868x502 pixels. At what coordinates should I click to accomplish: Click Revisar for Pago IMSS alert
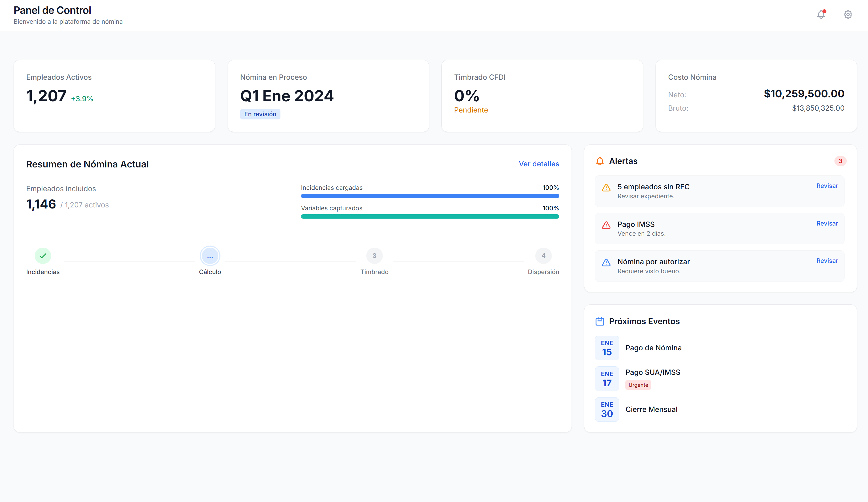tap(827, 224)
